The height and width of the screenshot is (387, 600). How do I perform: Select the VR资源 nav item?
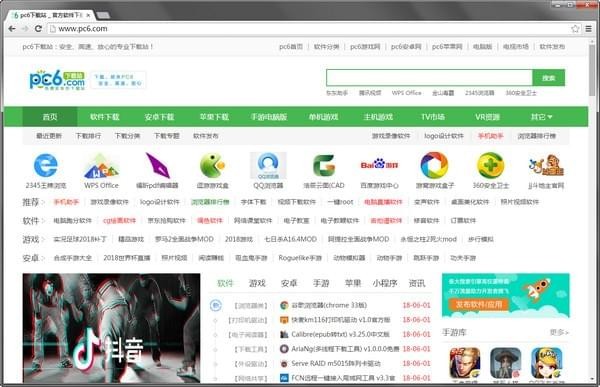[x=488, y=117]
